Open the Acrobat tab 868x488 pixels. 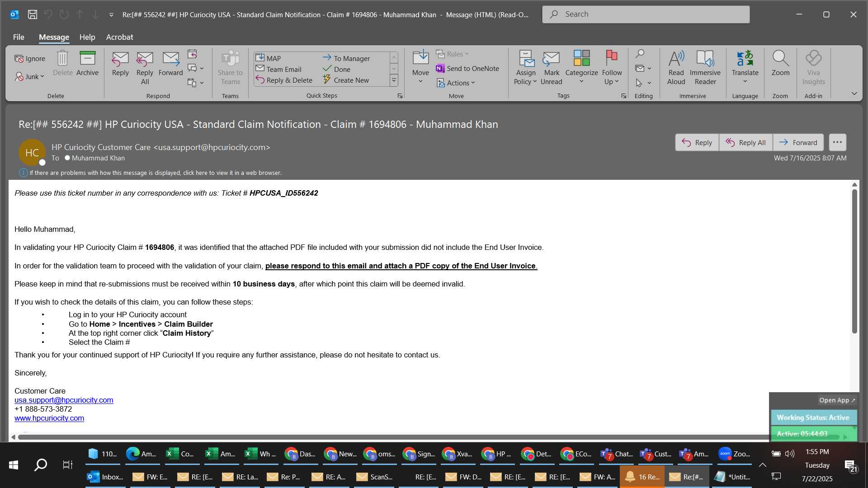pyautogui.click(x=119, y=37)
